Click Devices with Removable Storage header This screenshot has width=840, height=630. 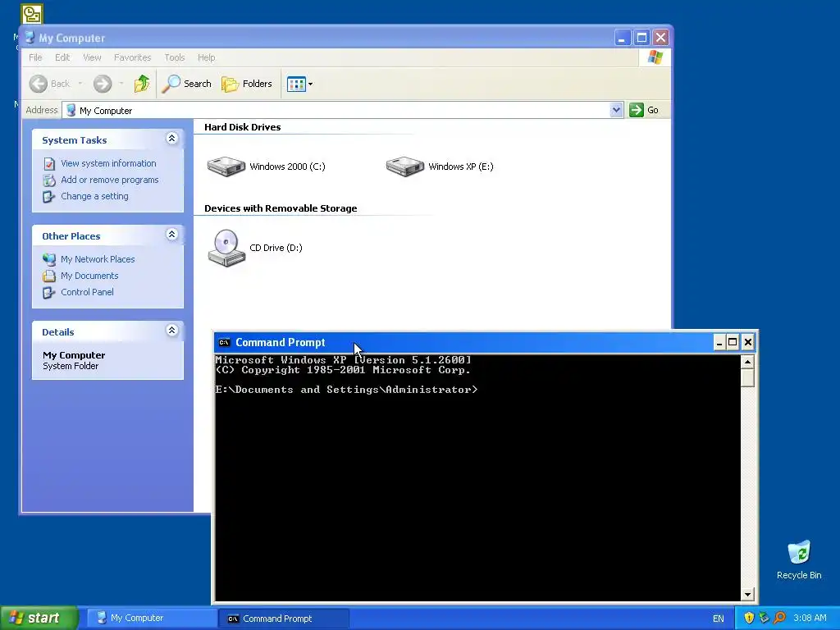[x=281, y=208]
